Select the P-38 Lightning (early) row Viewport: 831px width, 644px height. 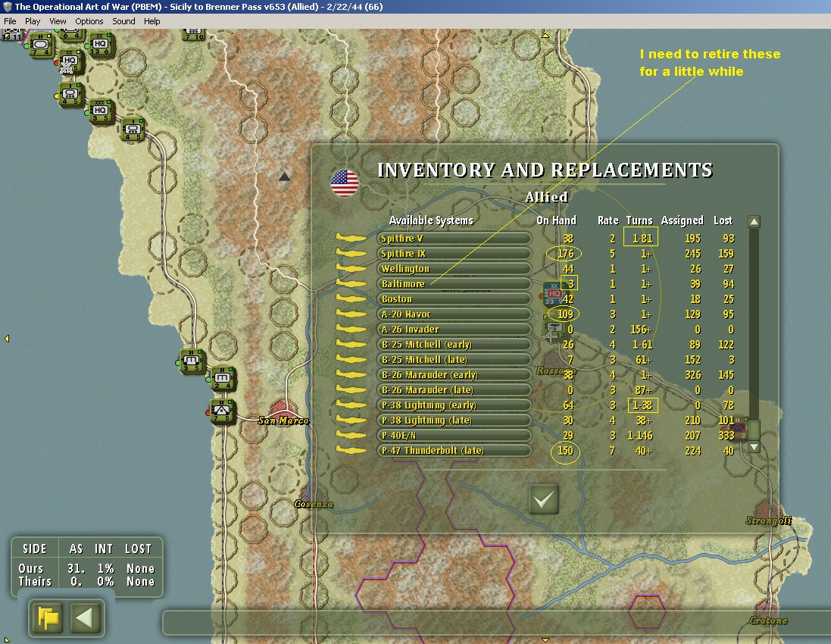point(454,405)
